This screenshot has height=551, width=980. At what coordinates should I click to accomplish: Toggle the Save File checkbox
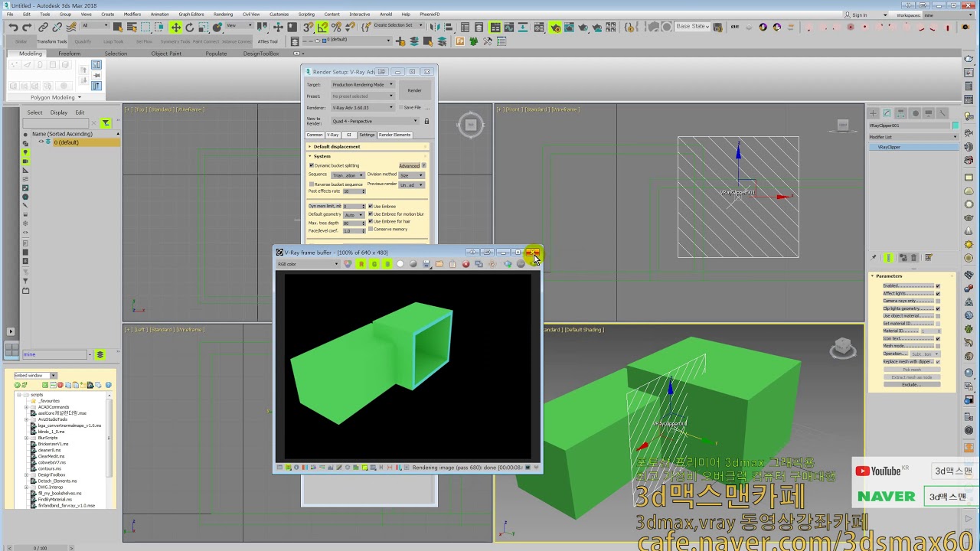click(x=400, y=107)
